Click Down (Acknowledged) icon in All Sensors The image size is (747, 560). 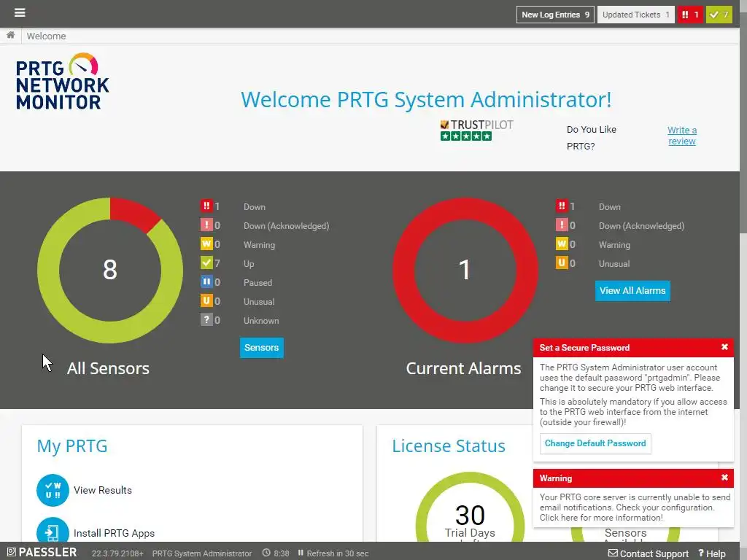click(x=206, y=225)
